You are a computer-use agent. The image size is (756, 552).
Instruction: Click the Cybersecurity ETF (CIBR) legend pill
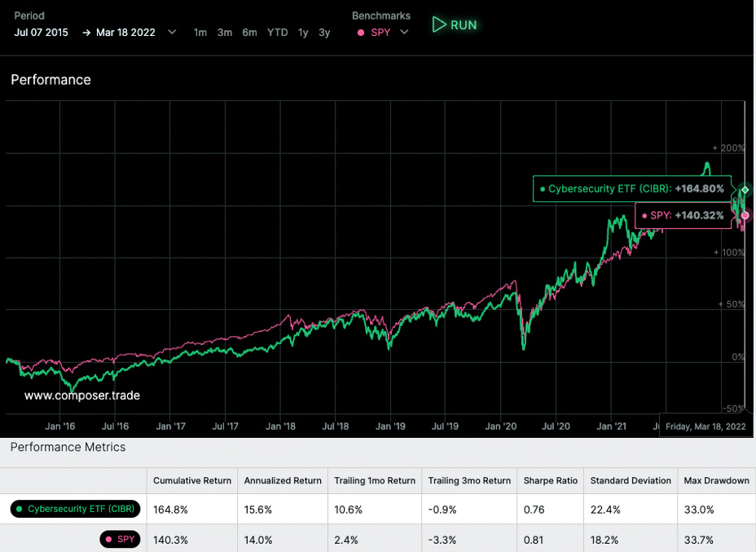[75, 509]
